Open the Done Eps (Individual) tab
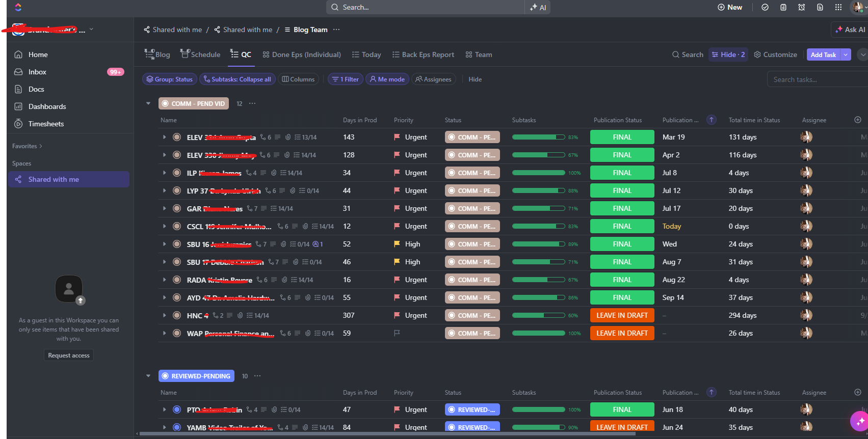868x439 pixels. (x=302, y=54)
